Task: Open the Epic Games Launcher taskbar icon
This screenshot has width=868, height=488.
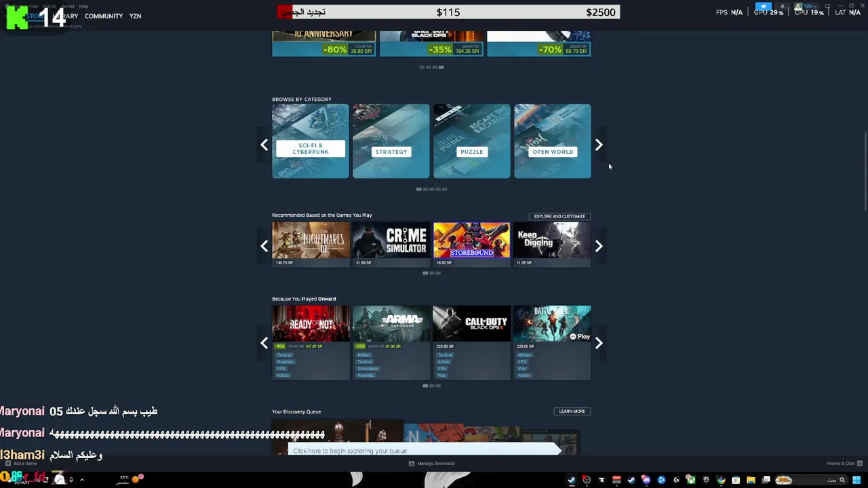Action: point(706,480)
